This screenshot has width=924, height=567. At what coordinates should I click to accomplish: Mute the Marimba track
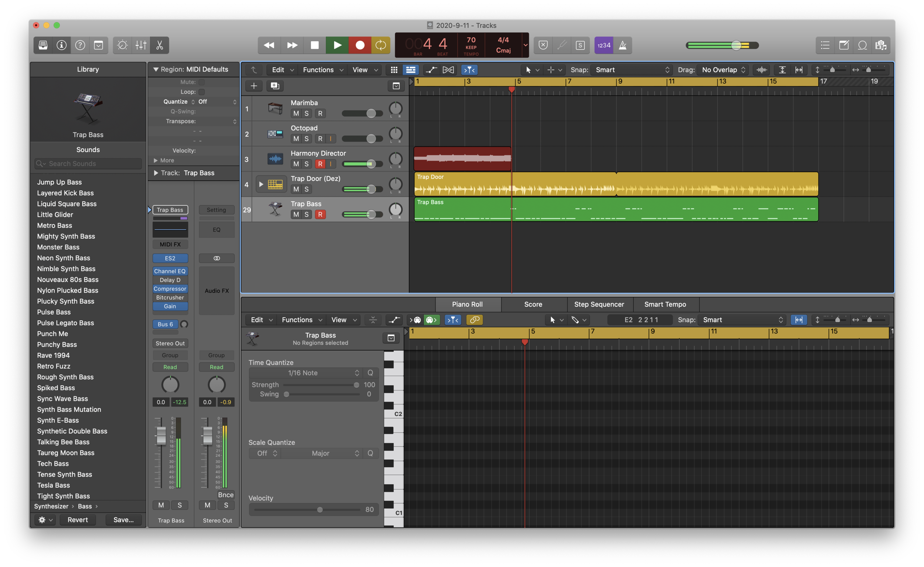[296, 113]
